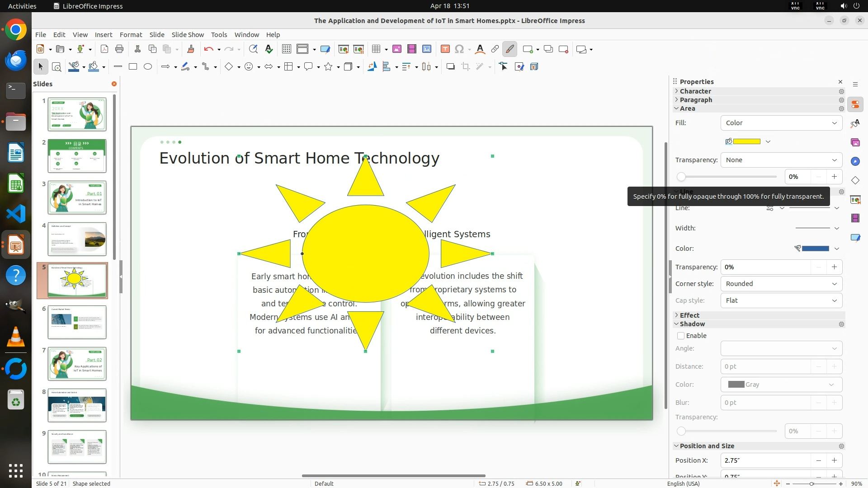This screenshot has width=868, height=488.
Task: Click the Print toolbar icon
Action: point(119,49)
